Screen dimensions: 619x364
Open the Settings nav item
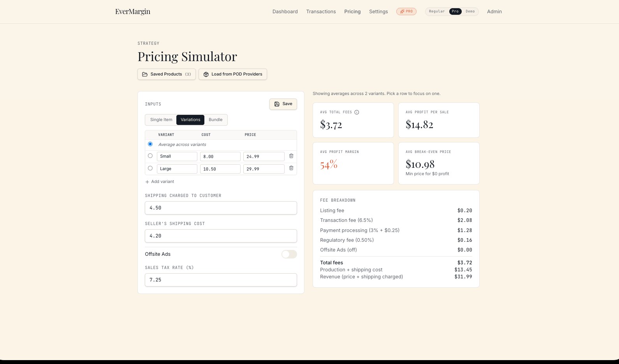click(x=378, y=12)
